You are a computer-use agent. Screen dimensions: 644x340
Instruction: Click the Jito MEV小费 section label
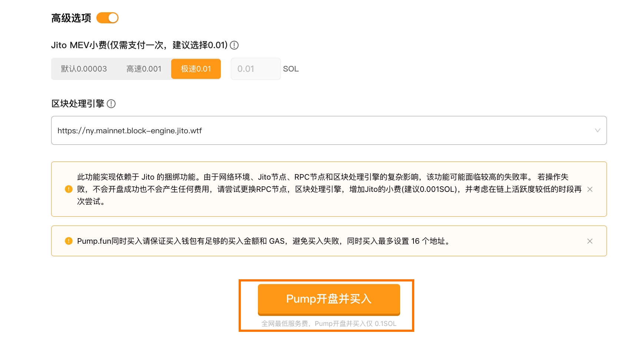pyautogui.click(x=139, y=45)
